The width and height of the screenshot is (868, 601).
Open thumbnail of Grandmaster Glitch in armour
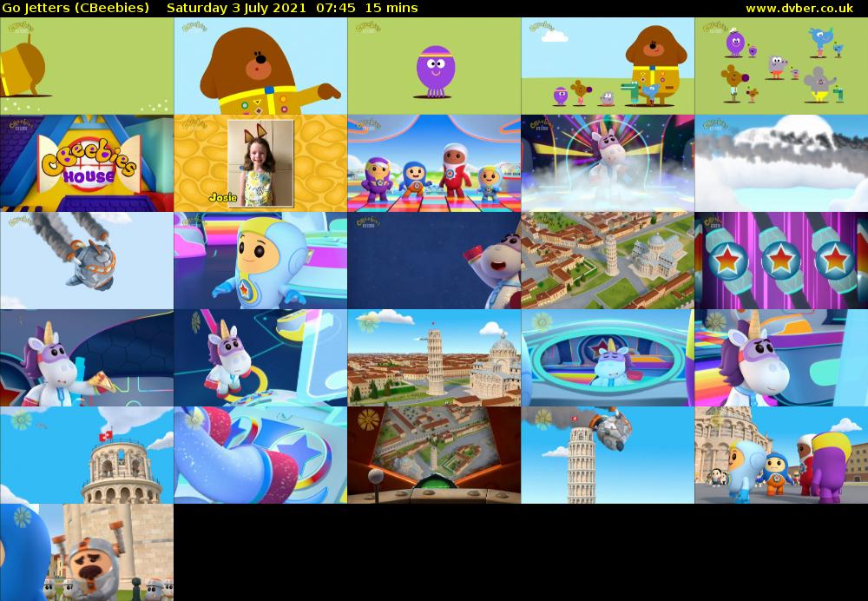pyautogui.click(x=86, y=552)
